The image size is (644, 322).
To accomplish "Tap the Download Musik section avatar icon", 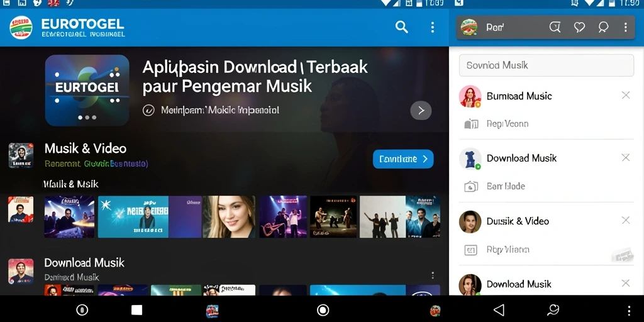I will tap(21, 272).
